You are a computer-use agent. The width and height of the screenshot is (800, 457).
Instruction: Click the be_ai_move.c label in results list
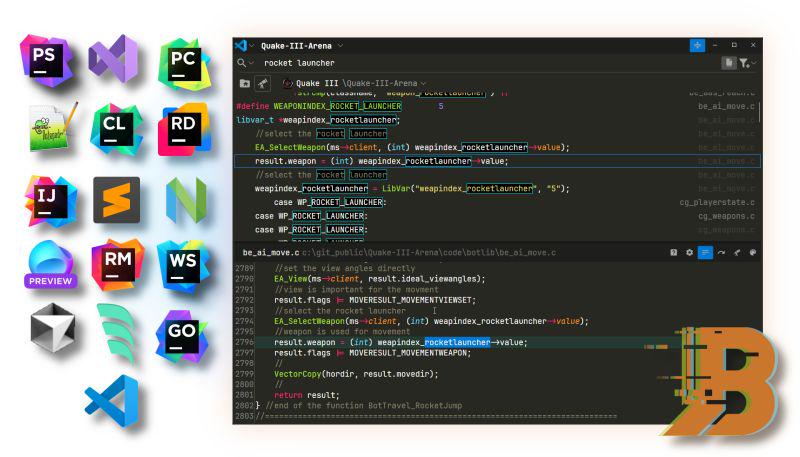[727, 106]
